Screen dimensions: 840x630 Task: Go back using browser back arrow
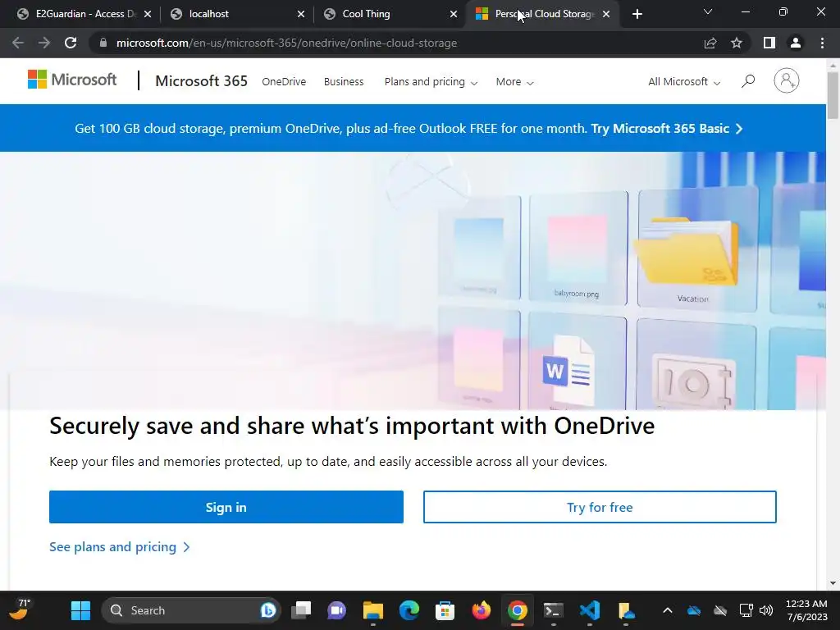[x=18, y=43]
